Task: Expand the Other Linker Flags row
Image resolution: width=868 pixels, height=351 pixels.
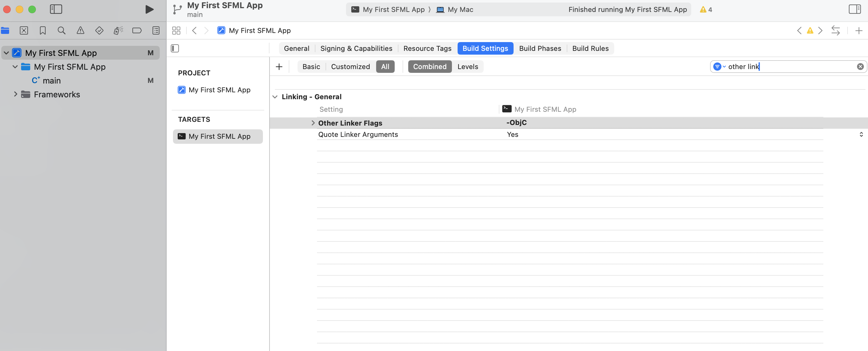Action: pyautogui.click(x=313, y=123)
